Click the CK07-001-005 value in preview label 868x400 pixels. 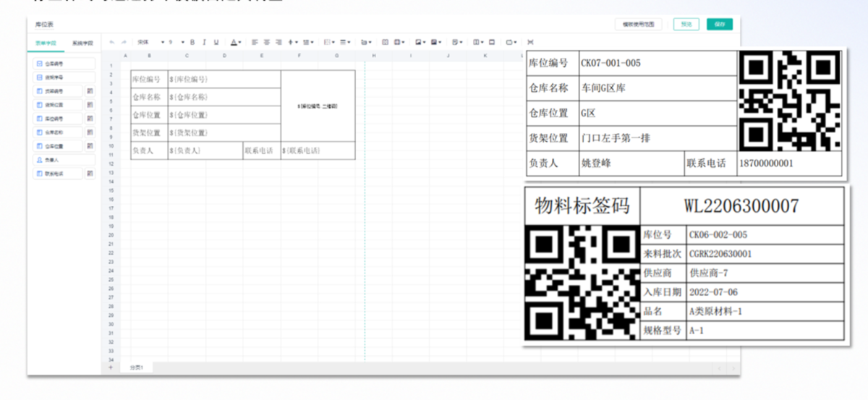point(611,63)
